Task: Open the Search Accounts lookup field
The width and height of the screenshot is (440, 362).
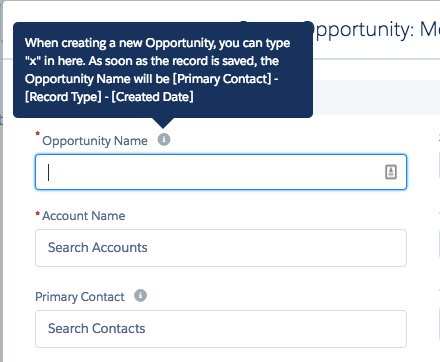Action: [221, 248]
